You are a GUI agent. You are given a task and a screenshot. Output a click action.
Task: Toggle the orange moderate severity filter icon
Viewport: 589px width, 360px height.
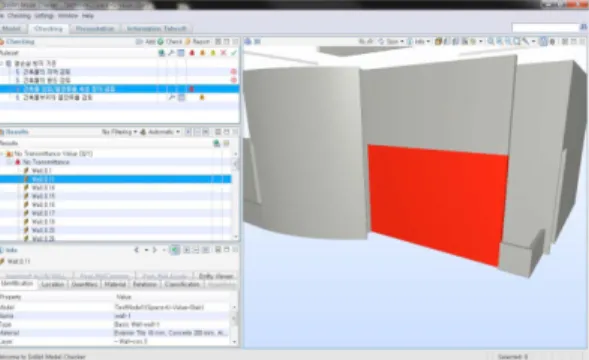point(202,53)
